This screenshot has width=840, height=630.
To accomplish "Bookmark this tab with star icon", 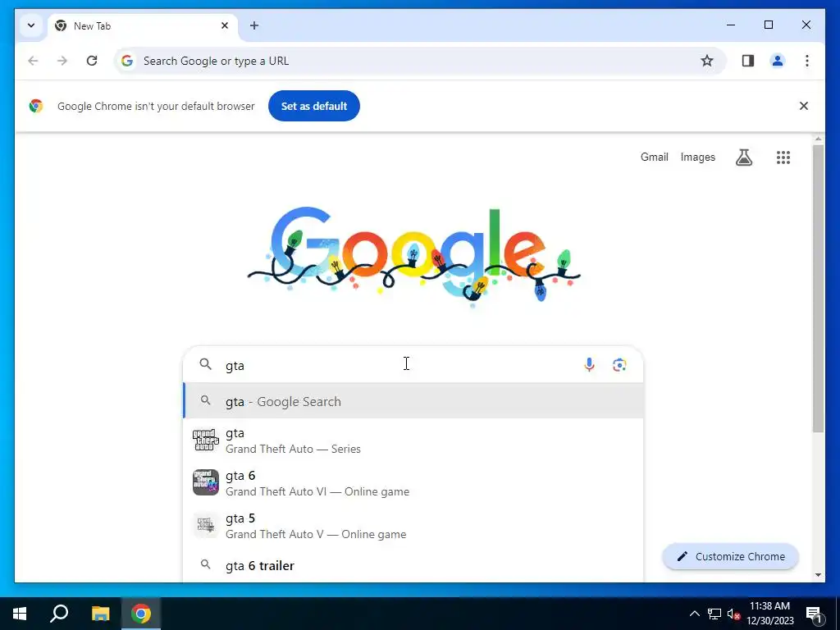I will [x=707, y=61].
